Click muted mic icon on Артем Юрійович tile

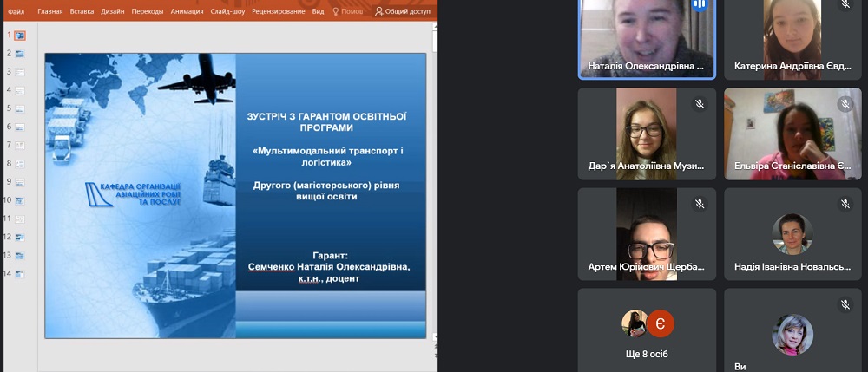point(699,205)
